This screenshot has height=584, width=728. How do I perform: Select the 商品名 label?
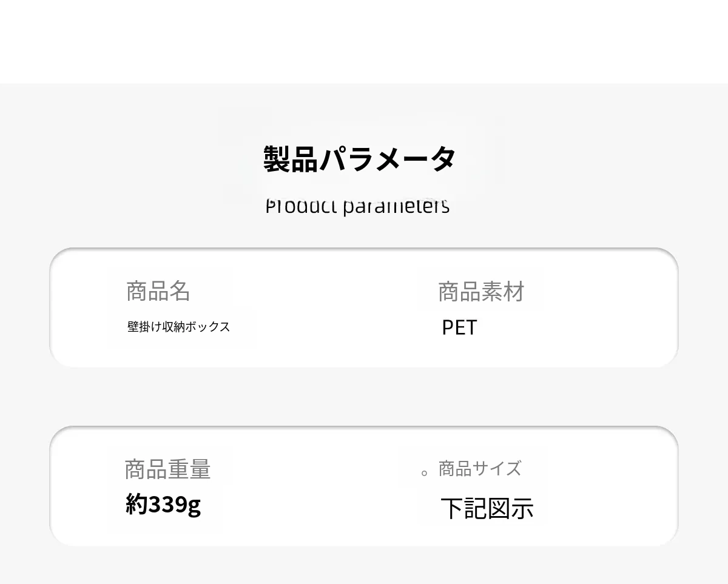pyautogui.click(x=158, y=291)
